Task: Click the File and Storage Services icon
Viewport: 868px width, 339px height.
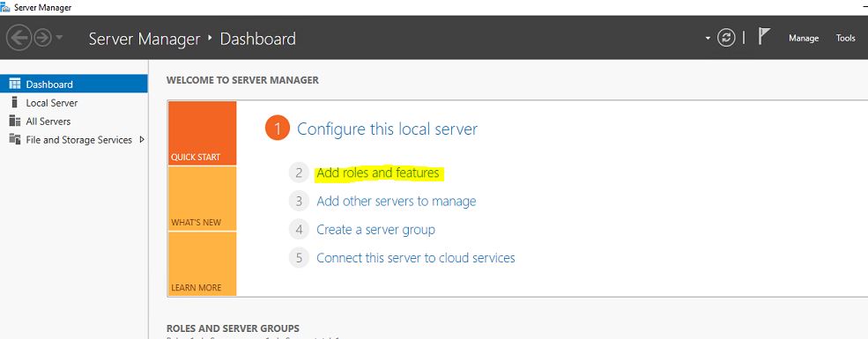Action: [x=15, y=139]
